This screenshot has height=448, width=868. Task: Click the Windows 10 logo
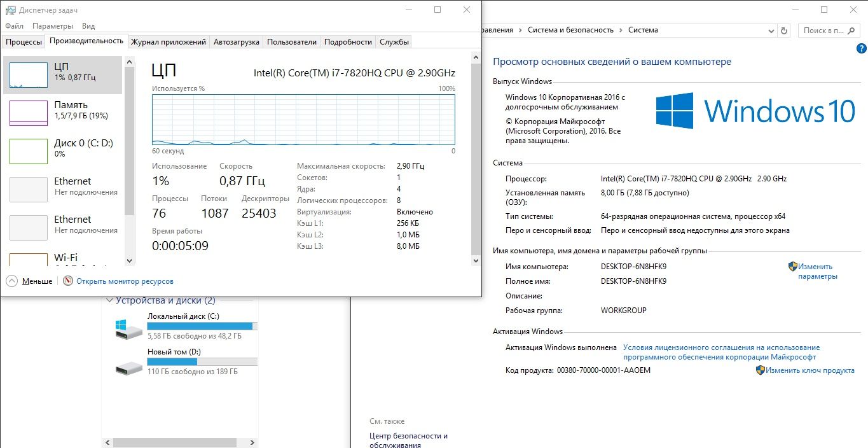(755, 111)
